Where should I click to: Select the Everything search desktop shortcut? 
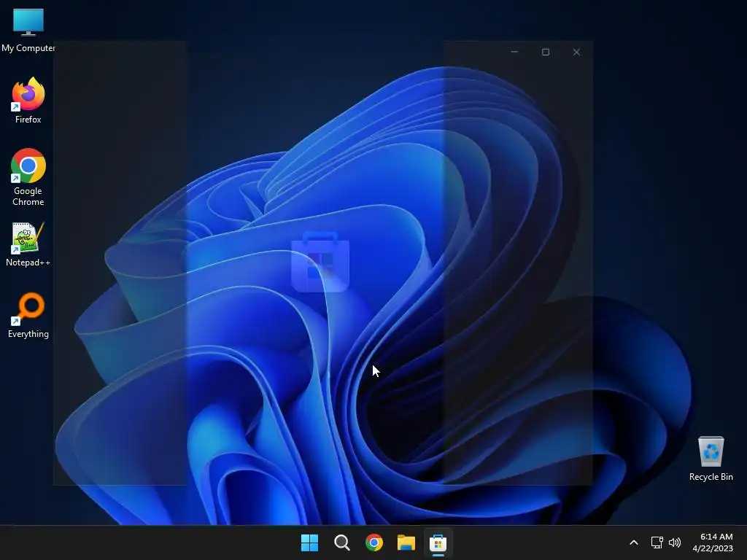point(28,315)
